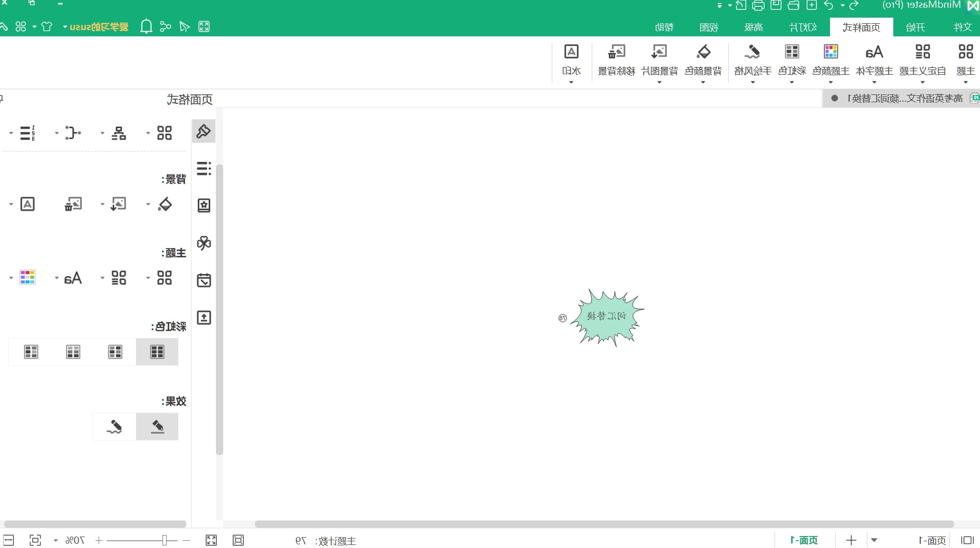Select the 词汇替换 burst-shaped topic node
This screenshot has height=548, width=980.
point(607,317)
